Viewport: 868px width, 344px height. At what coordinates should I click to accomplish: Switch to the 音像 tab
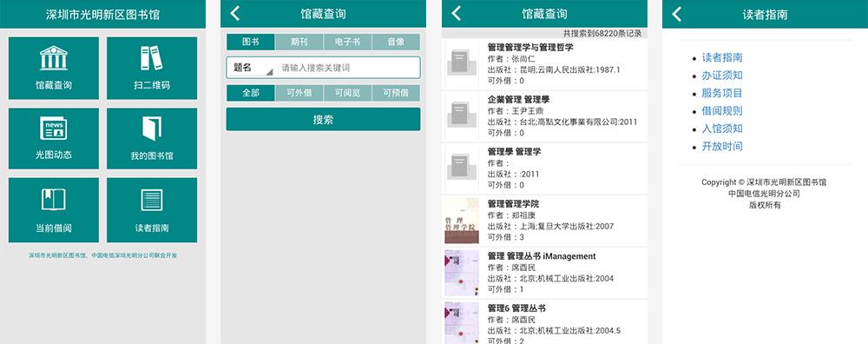[396, 42]
